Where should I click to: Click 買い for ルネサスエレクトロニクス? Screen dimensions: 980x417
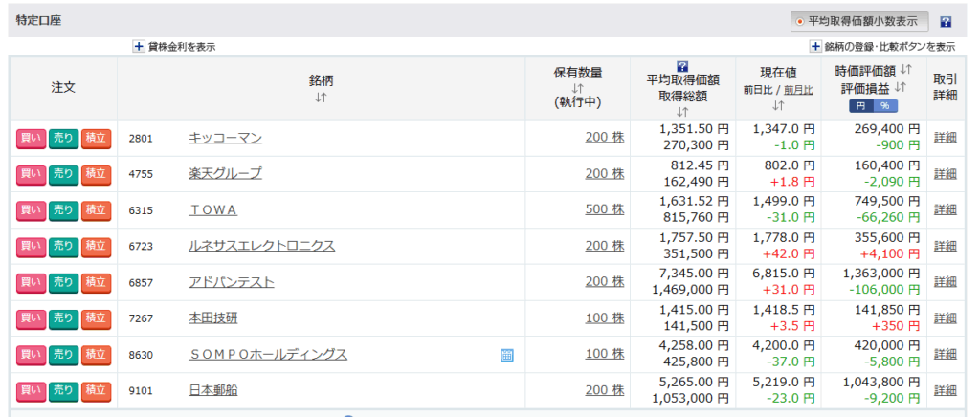(31, 246)
